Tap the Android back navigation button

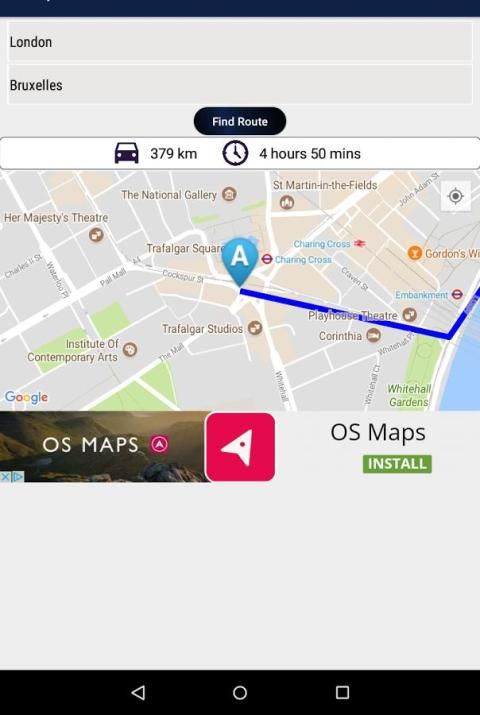pyautogui.click(x=138, y=693)
